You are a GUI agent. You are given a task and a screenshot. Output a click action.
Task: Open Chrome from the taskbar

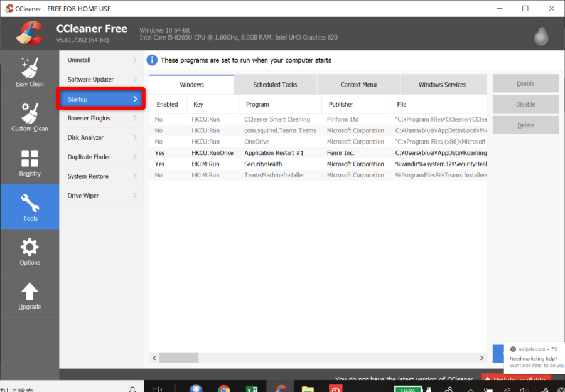(223, 388)
